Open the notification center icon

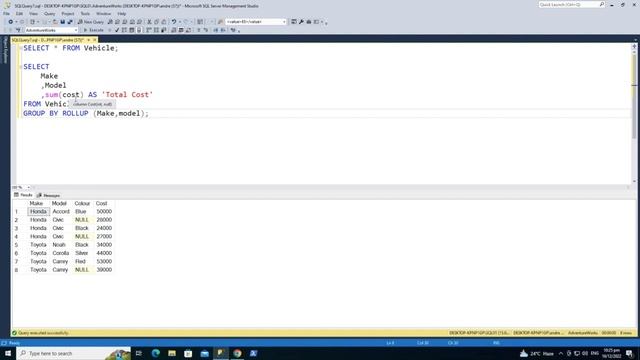630,353
